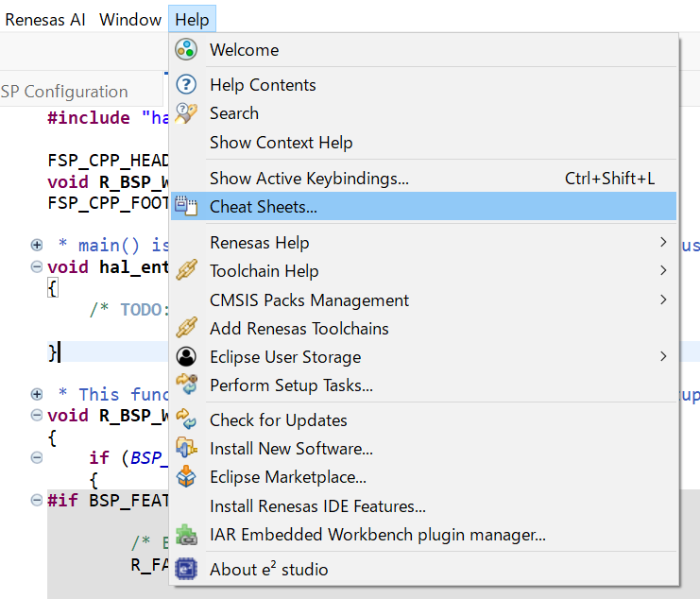Click the /* TODO: comment line

coord(129,309)
